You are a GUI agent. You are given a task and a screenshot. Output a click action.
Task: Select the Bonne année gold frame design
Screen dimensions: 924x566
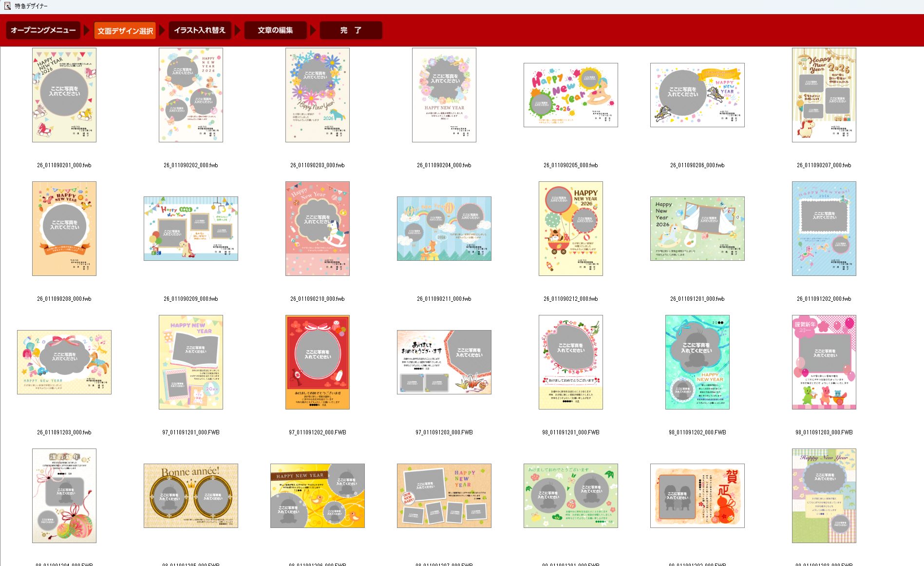[x=191, y=496]
